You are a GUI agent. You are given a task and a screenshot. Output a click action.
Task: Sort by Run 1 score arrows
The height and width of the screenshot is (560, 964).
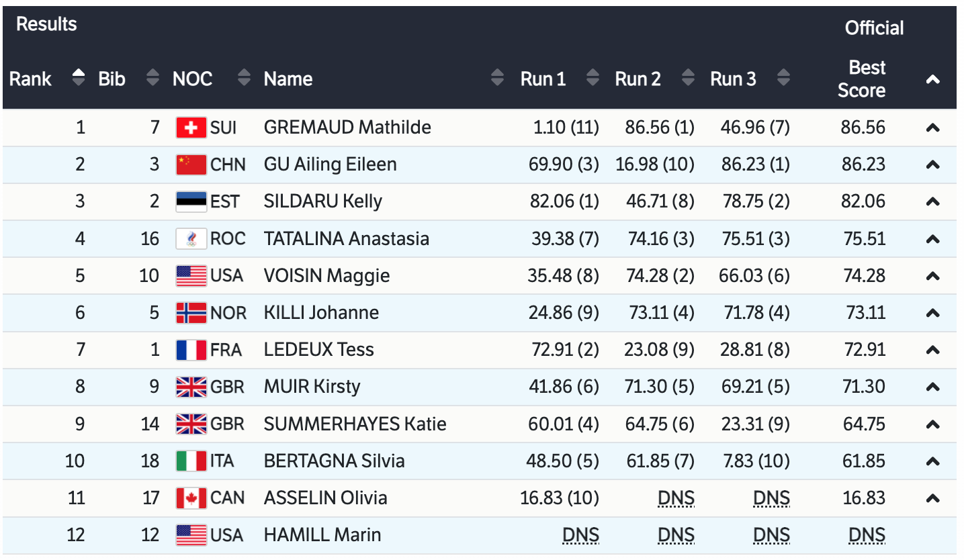(x=593, y=79)
